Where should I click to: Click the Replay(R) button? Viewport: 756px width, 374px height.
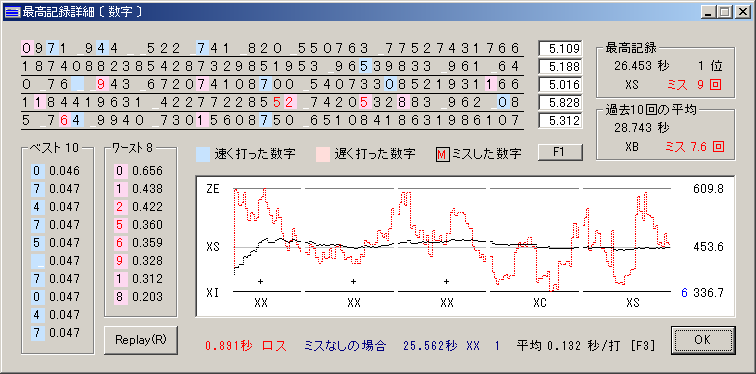(x=141, y=340)
